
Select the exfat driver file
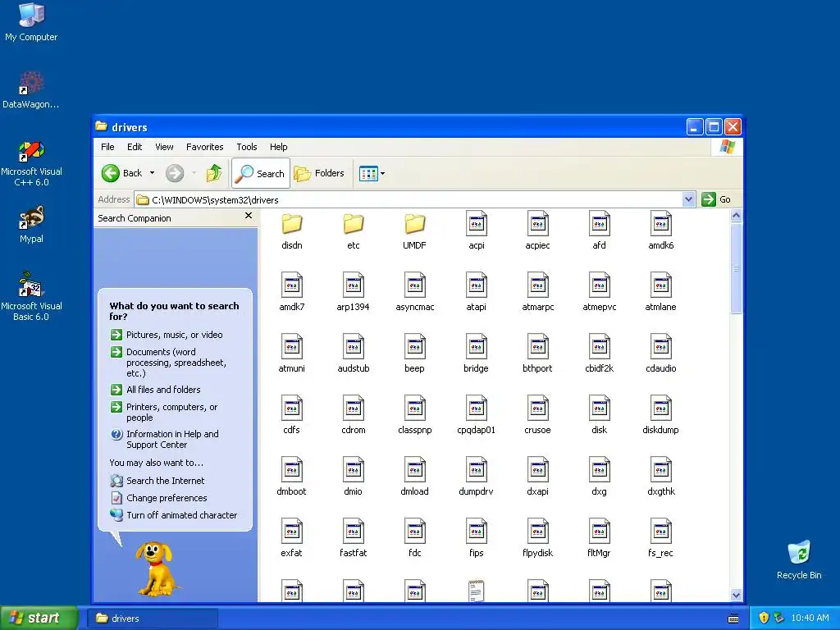pos(291,539)
